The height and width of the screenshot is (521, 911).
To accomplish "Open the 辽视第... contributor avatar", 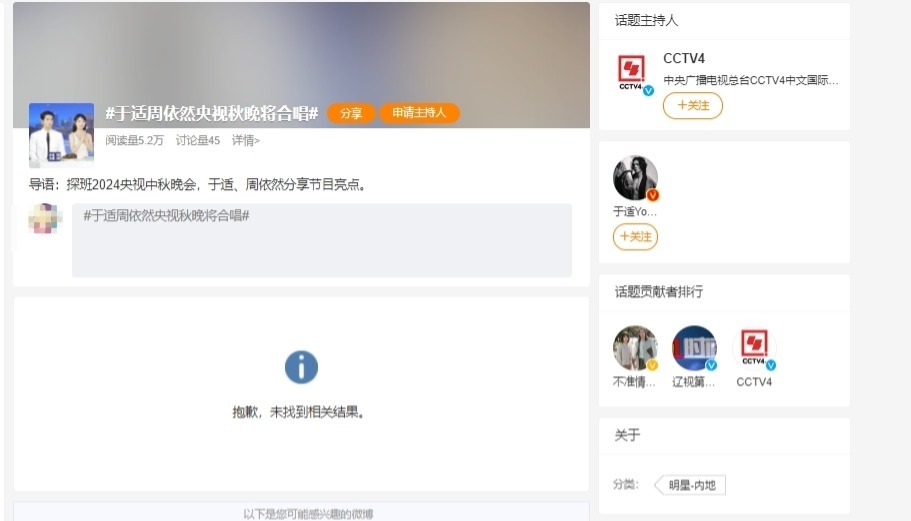I will (x=694, y=347).
